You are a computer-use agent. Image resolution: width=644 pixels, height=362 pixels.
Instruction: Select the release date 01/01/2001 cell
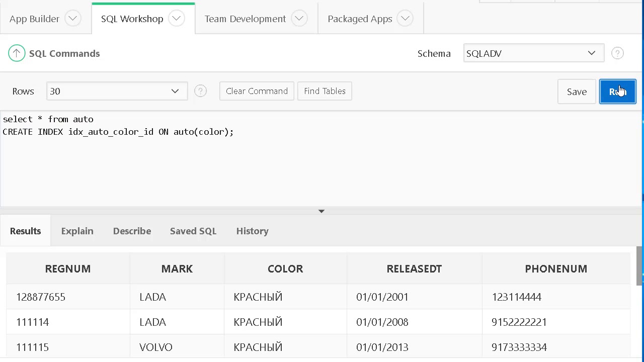(414, 297)
